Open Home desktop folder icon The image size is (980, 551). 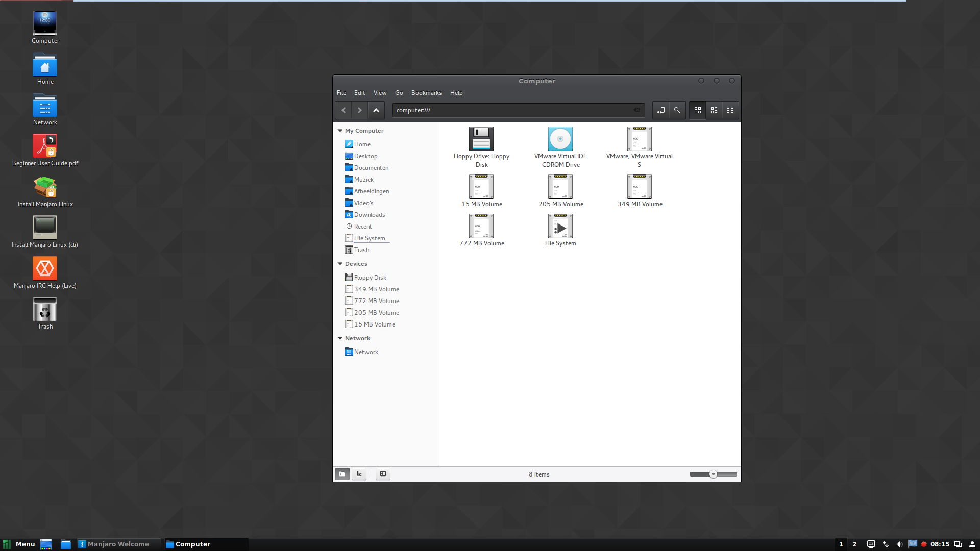(x=45, y=65)
